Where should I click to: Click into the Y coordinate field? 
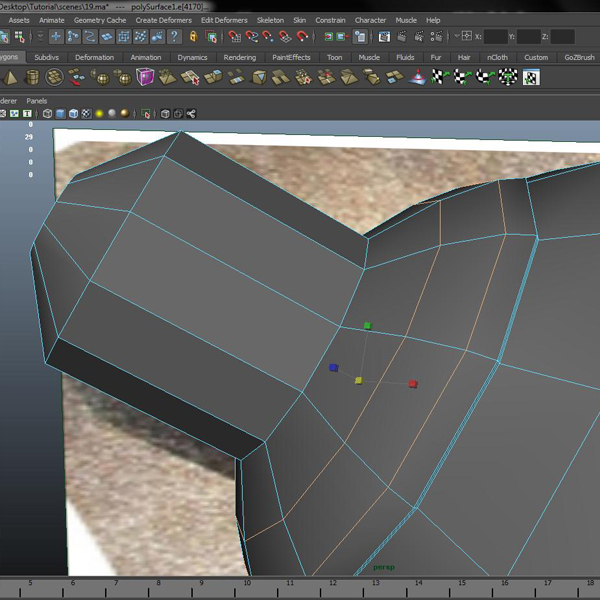pos(528,37)
